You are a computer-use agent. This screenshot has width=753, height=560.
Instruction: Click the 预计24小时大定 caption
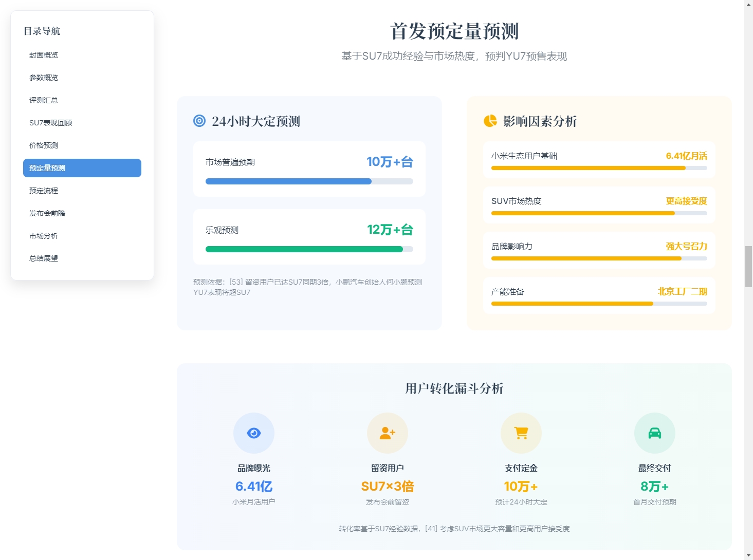click(521, 502)
